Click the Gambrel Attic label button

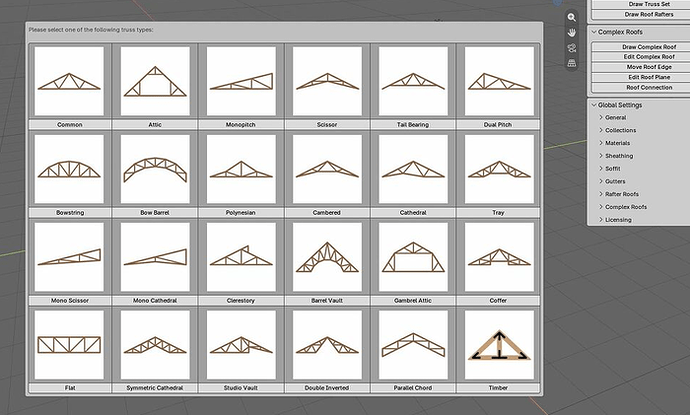413,301
